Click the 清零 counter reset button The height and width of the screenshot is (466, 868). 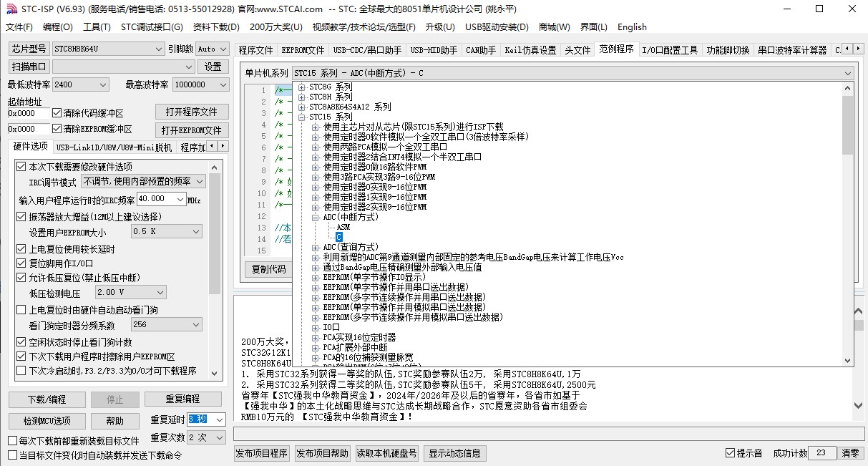[849, 453]
